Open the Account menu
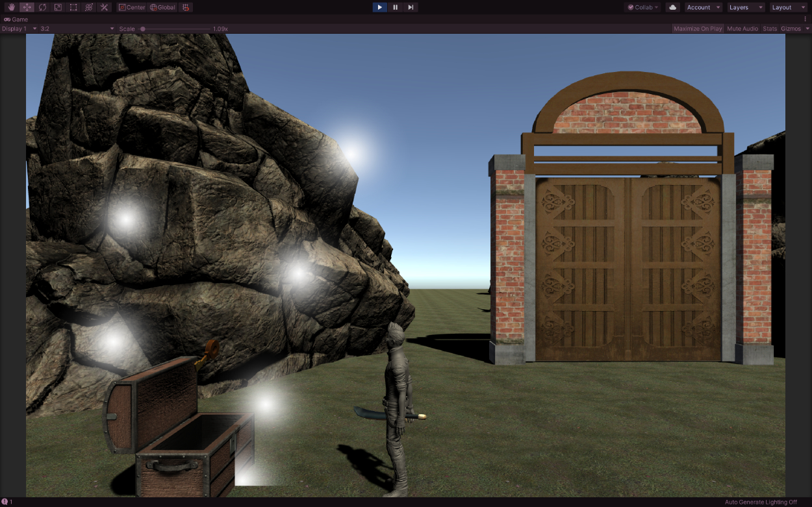This screenshot has height=507, width=812. click(x=704, y=7)
